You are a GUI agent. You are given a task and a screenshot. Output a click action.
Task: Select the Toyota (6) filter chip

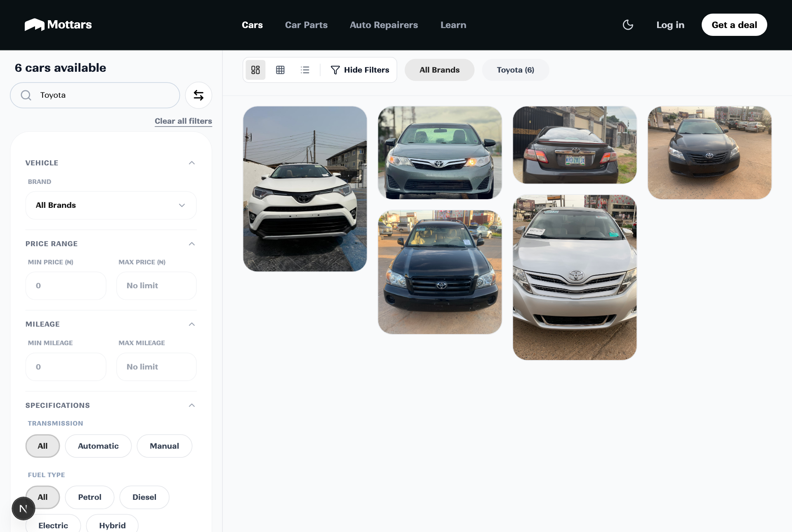click(515, 70)
